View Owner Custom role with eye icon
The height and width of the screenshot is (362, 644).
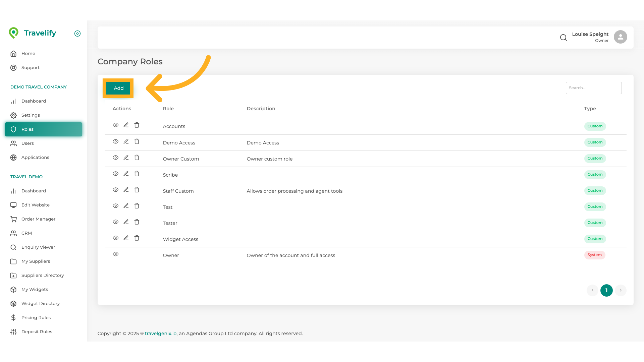[116, 158]
